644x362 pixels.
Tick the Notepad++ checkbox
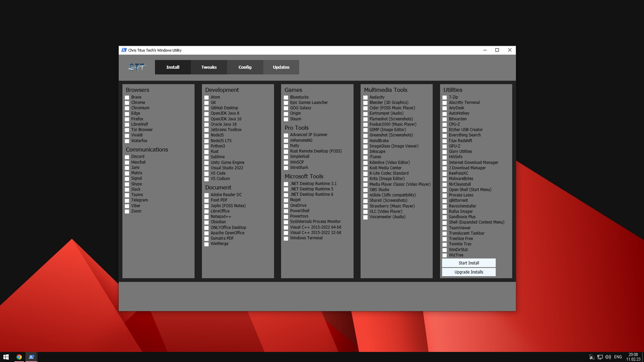(x=207, y=217)
